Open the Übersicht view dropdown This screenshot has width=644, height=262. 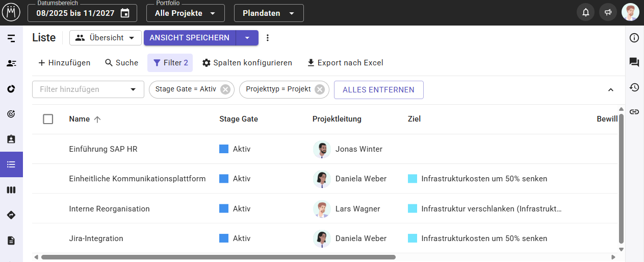[x=106, y=38]
